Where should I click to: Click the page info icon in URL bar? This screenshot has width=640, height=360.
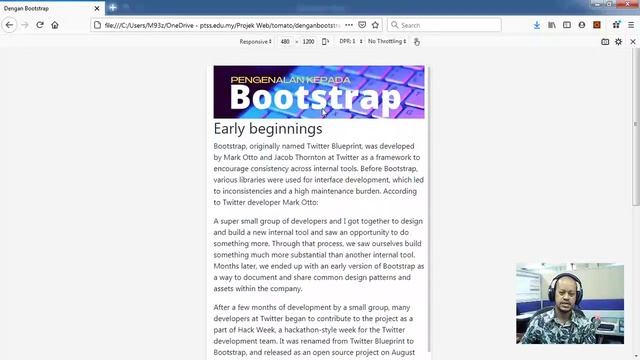tap(97, 25)
